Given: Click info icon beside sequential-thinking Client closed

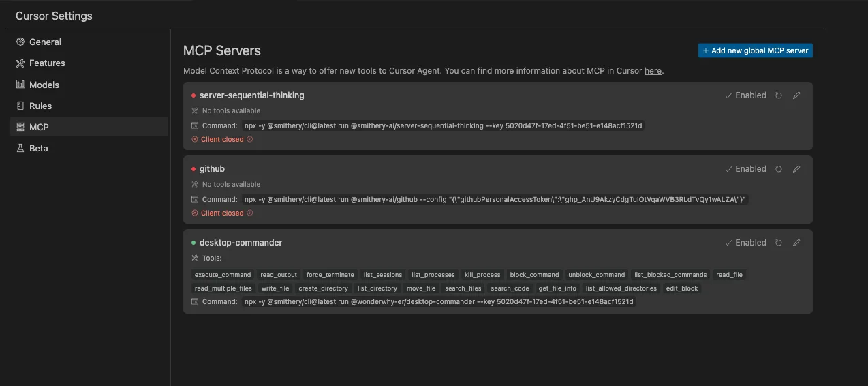Looking at the screenshot, I should 249,139.
